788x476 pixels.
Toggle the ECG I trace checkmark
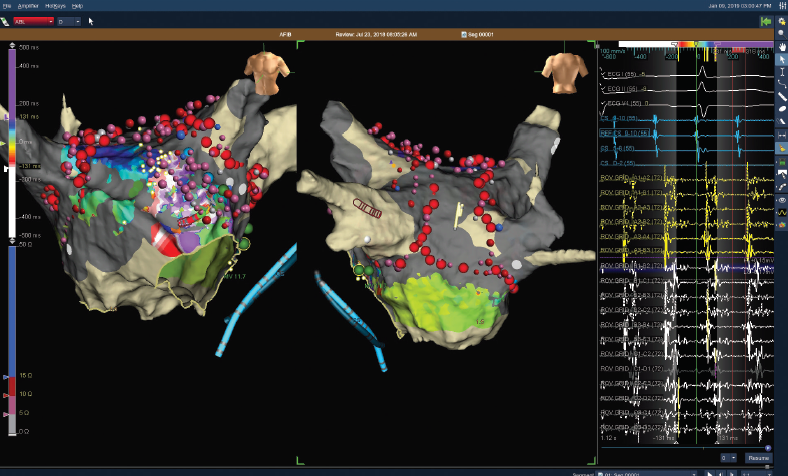[x=603, y=73]
